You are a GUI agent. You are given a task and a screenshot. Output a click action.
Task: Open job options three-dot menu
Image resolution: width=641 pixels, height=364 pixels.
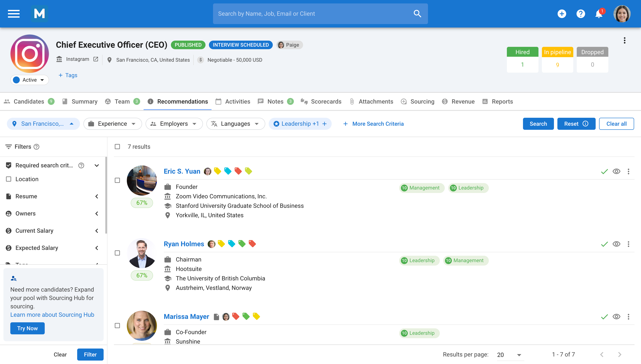click(x=624, y=40)
